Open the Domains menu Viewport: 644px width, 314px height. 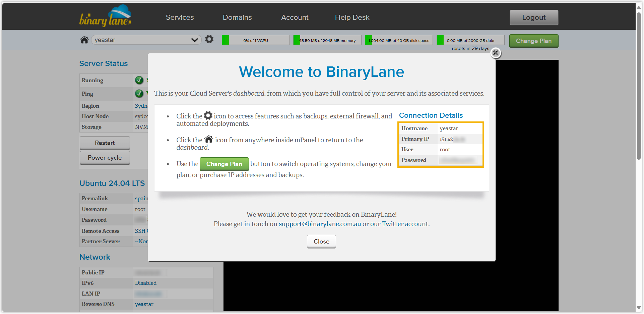point(237,17)
